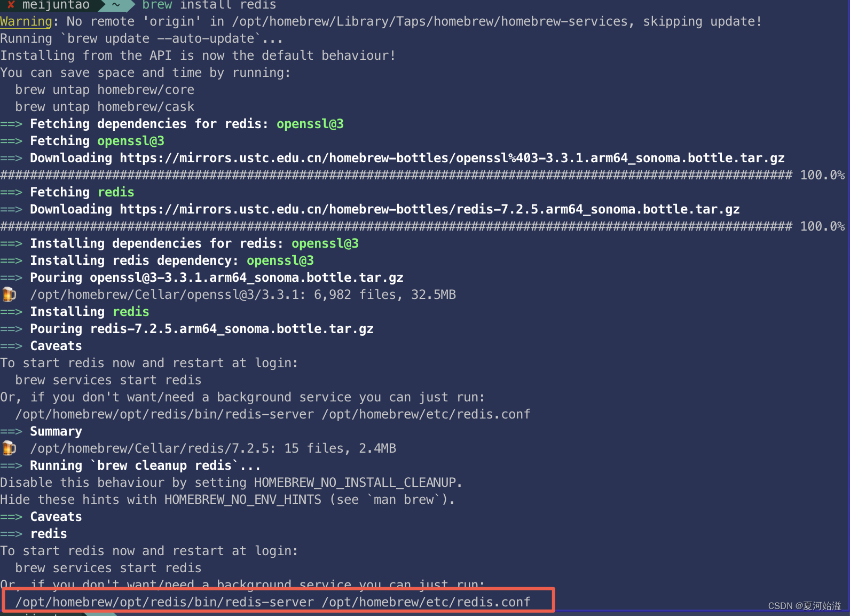Click the green 'redis' in 'Installing redis' line
850x616 pixels.
(x=131, y=312)
